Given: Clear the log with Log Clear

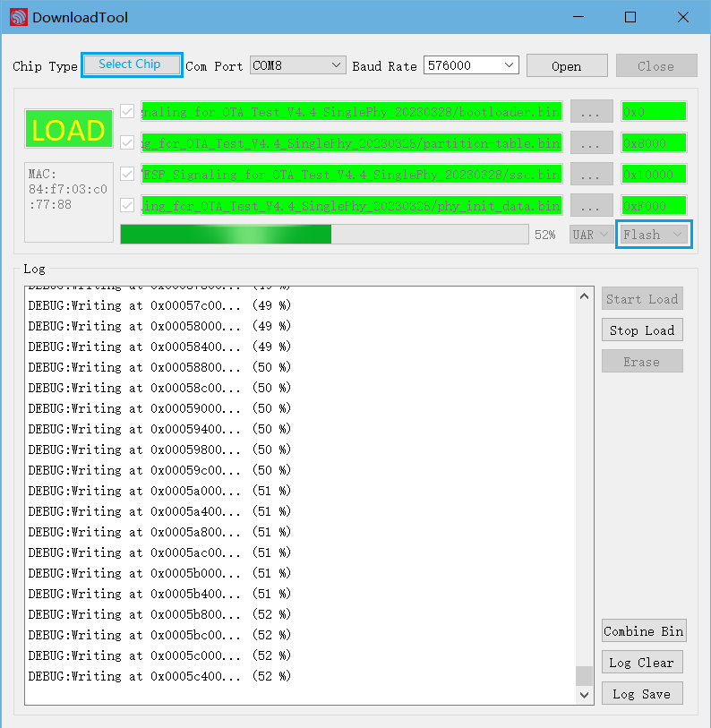Looking at the screenshot, I should [x=641, y=663].
